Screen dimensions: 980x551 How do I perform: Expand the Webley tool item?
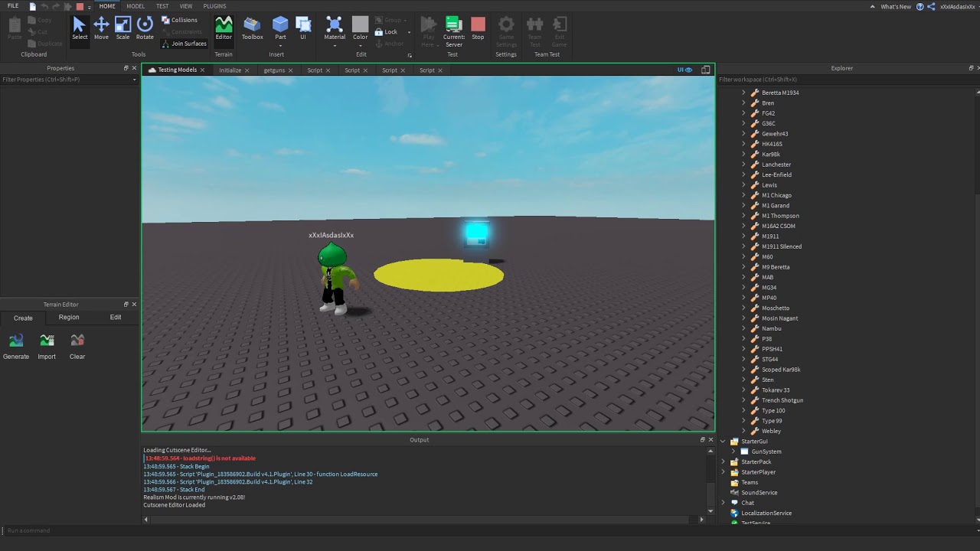[743, 431]
